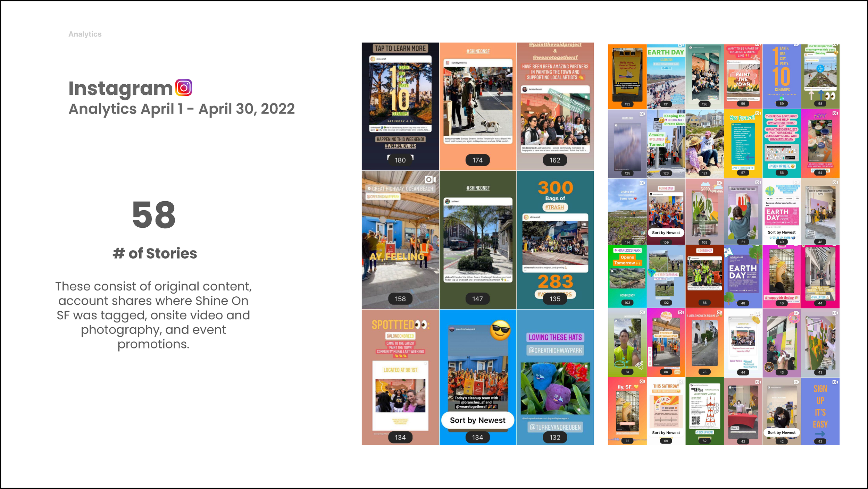Click the Instagram logo icon
The width and height of the screenshot is (868, 489).
coord(184,87)
